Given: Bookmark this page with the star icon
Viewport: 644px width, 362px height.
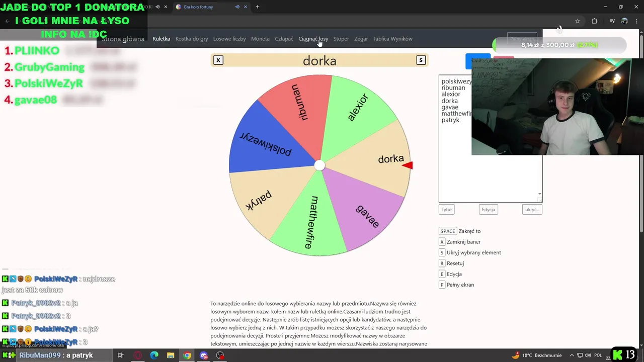Looking at the screenshot, I should point(578,21).
